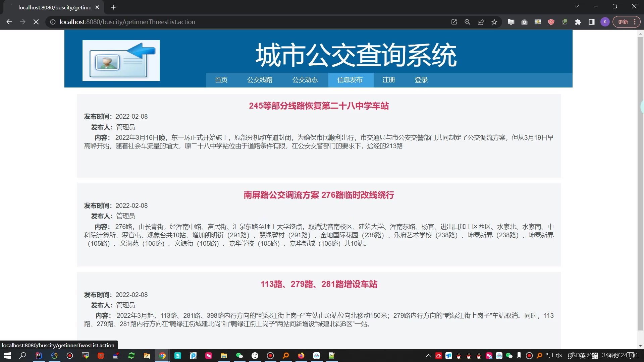Open the 南屏路公交调流方案 article link
The image size is (644, 362).
(319, 195)
